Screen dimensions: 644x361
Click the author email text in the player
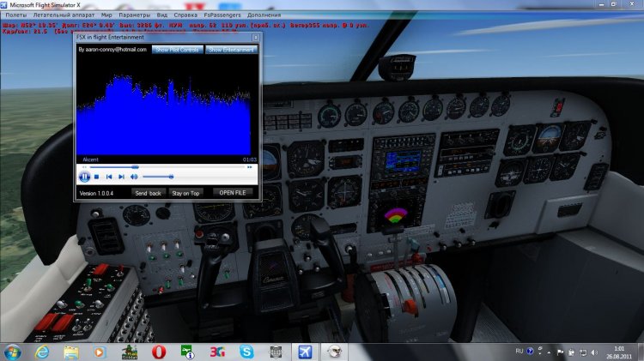(112, 50)
